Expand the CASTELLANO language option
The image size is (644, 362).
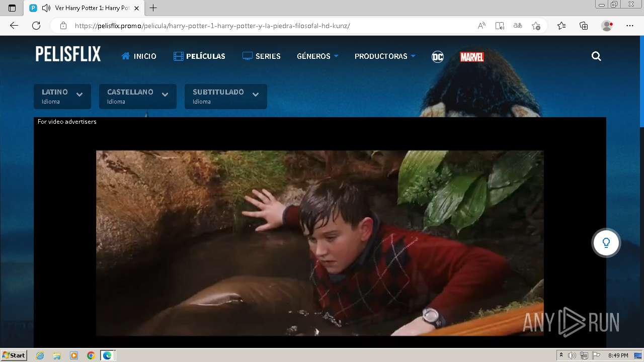point(138,96)
